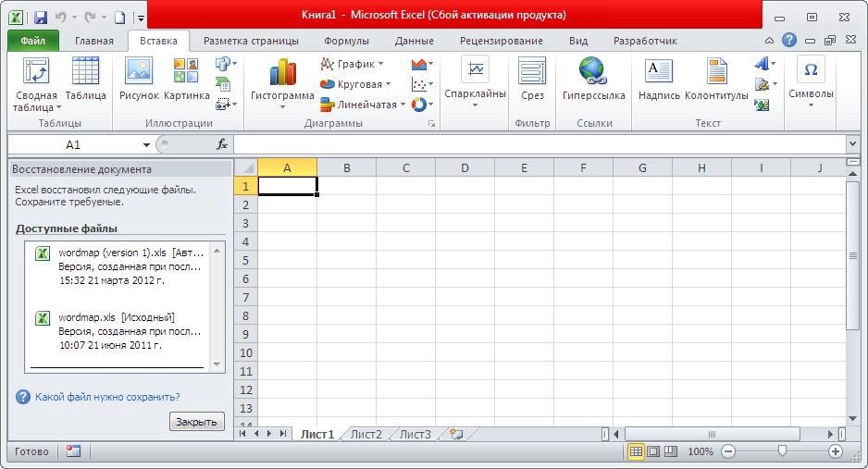Switch to Разметка страницы tab

coord(251,41)
